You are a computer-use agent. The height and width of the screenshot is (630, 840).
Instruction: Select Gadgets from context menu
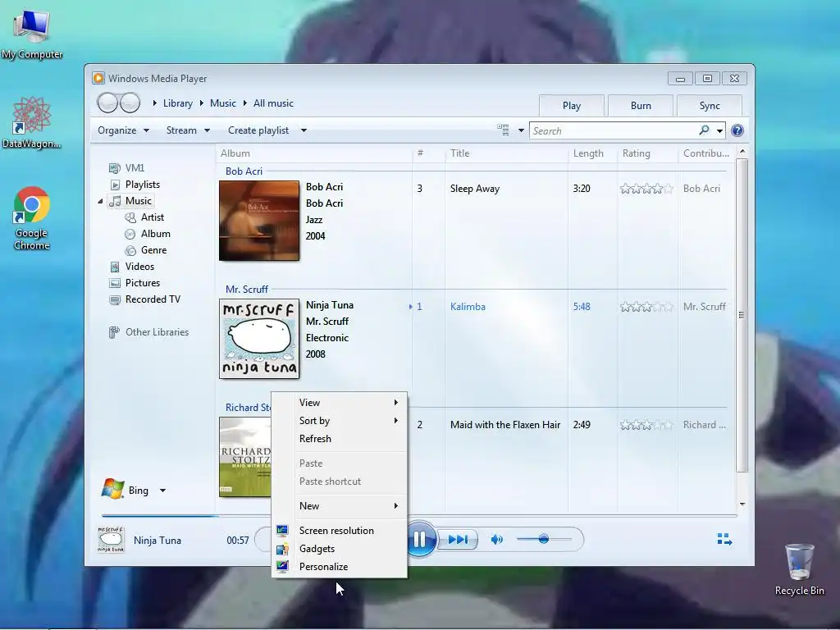[x=340, y=549]
